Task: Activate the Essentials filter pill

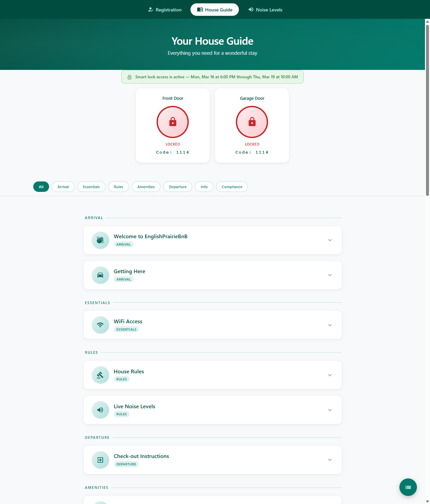Action: point(91,186)
